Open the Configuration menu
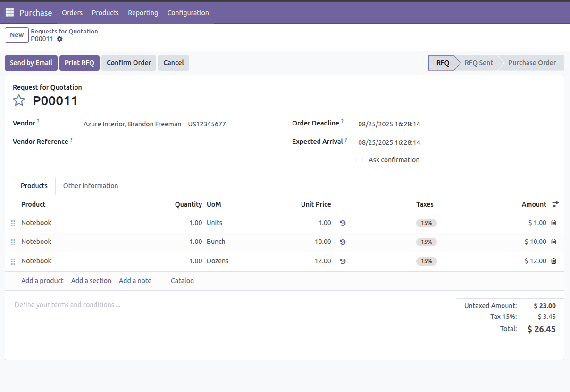The image size is (570, 392). point(188,13)
